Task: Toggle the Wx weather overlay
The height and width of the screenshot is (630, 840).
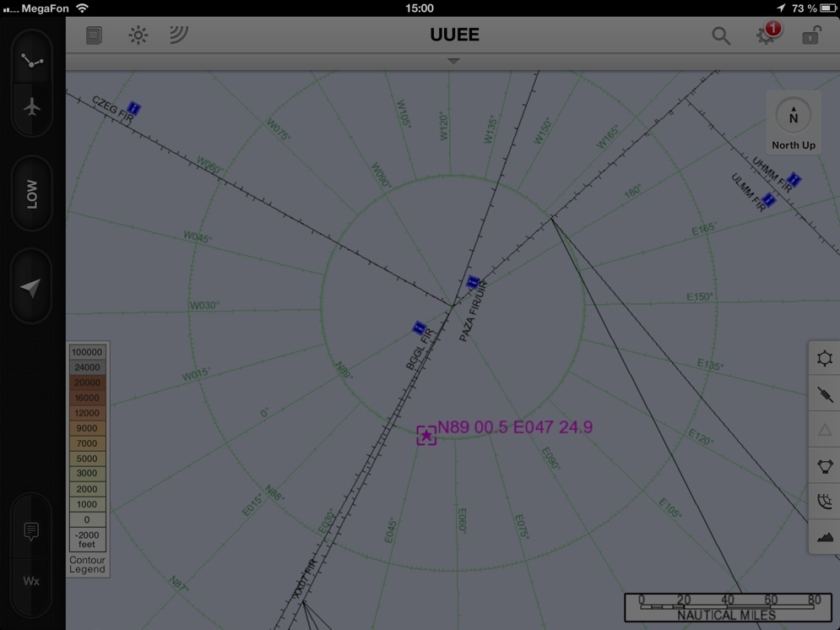Action: (31, 581)
